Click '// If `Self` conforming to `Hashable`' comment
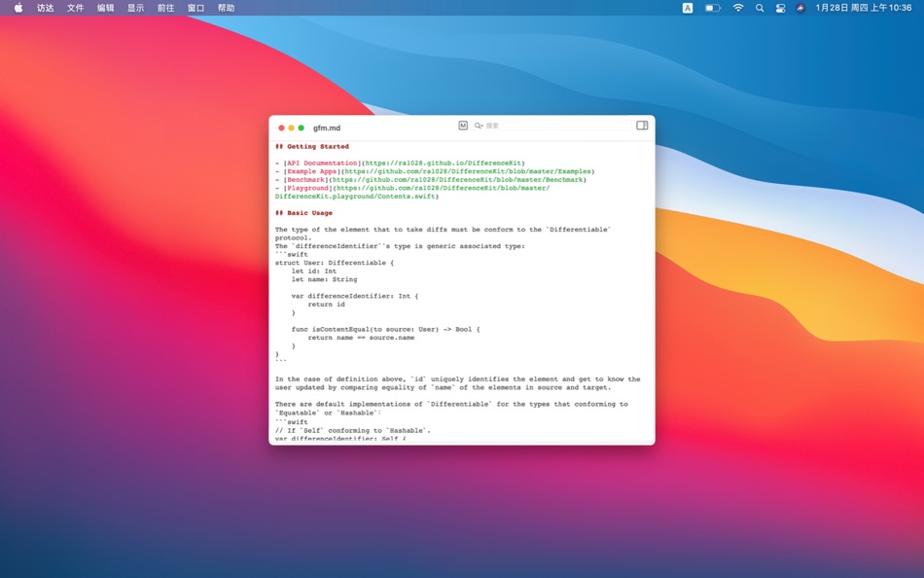Viewport: 924px width, 578px height. (x=352, y=430)
